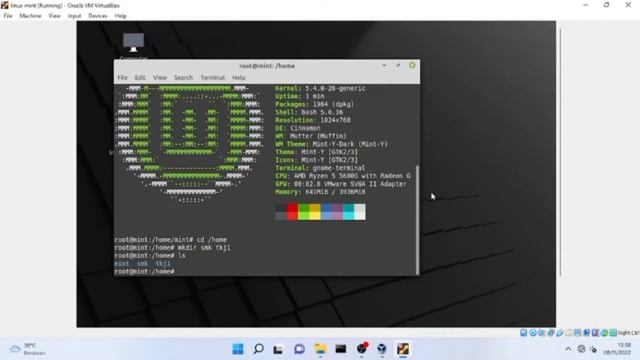Open the terminal Help menu
Screen dimensions: 640x360
tap(239, 78)
